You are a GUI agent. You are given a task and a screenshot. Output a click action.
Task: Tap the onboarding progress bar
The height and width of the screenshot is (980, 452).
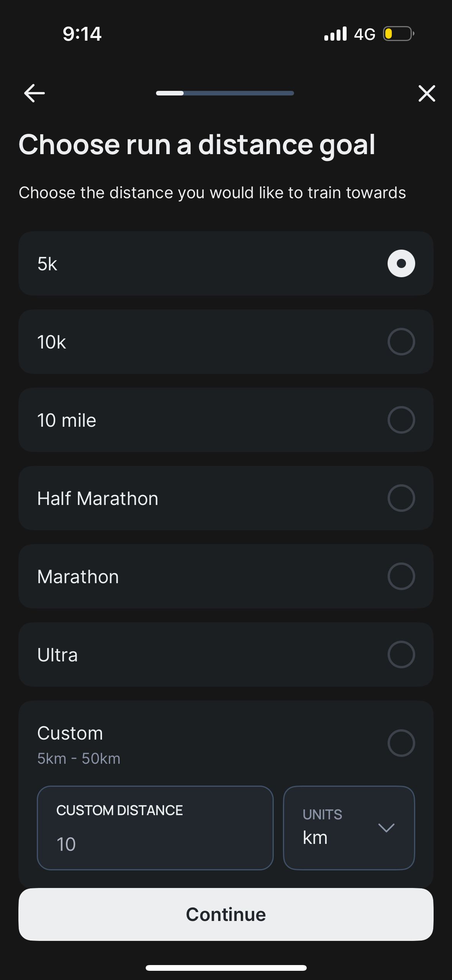[x=225, y=93]
